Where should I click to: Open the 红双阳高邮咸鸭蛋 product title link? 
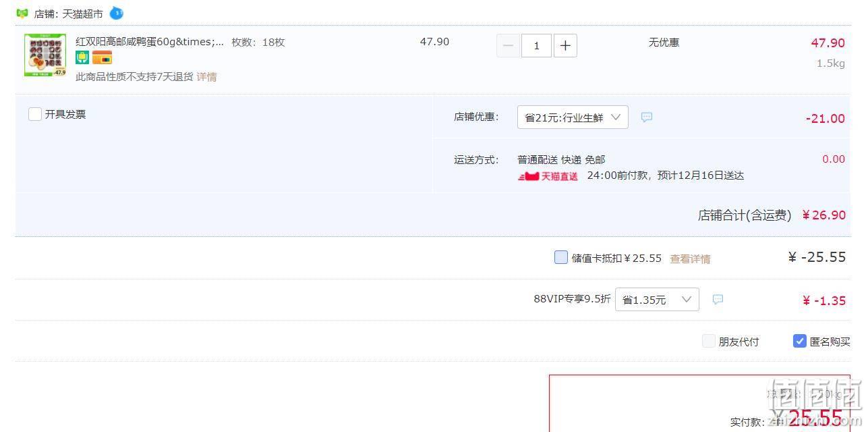(150, 42)
